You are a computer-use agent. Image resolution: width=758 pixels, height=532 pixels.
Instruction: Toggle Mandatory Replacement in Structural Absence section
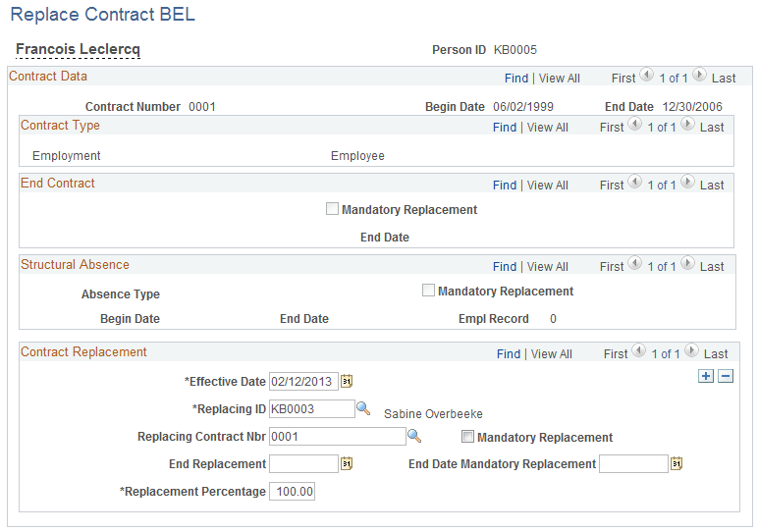[x=428, y=291]
